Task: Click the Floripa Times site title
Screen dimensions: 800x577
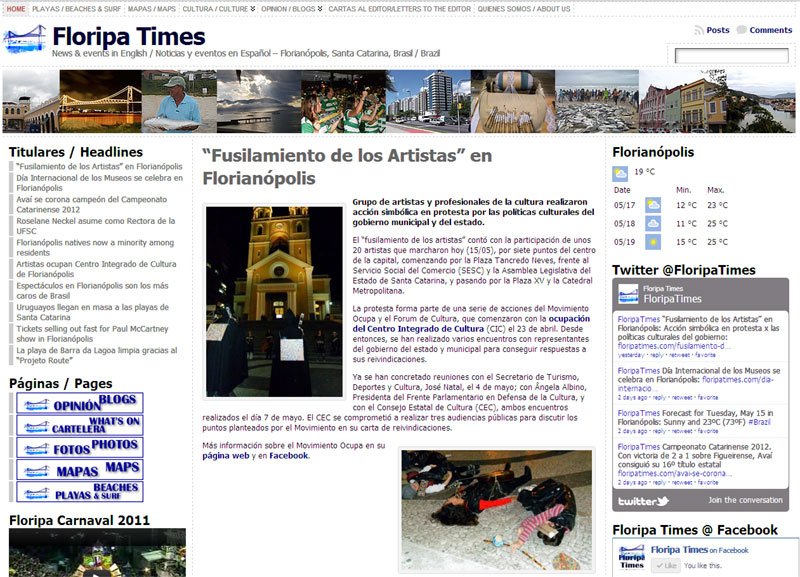Action: point(129,37)
